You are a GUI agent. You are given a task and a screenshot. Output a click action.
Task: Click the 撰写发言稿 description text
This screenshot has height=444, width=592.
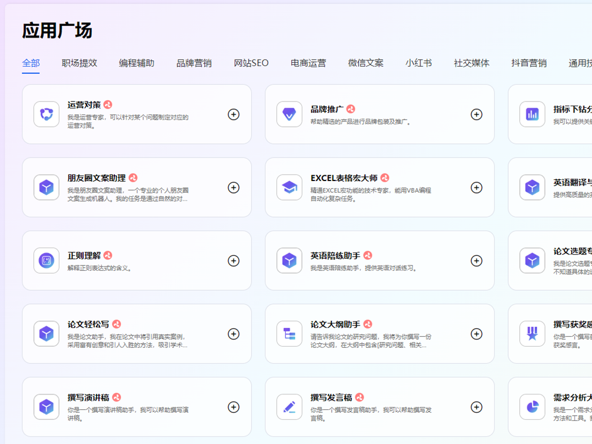[371, 414]
